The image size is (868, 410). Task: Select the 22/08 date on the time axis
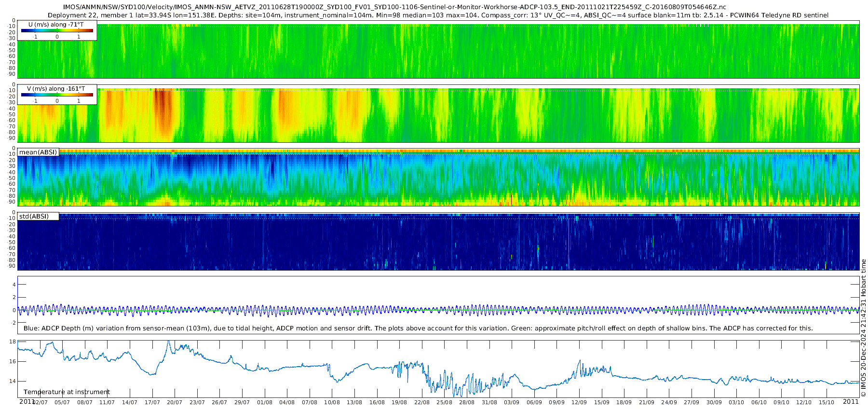pos(422,402)
